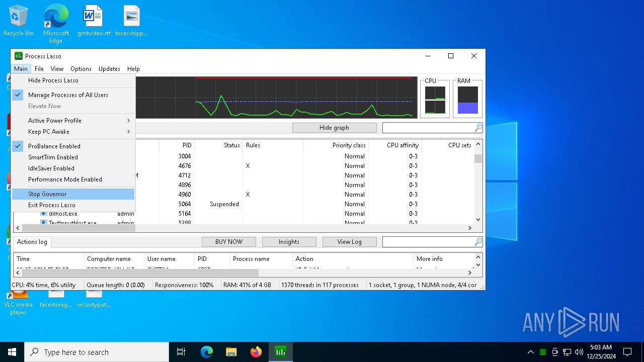
Task: Click the search magnifier beside Hide graph
Action: tap(478, 128)
